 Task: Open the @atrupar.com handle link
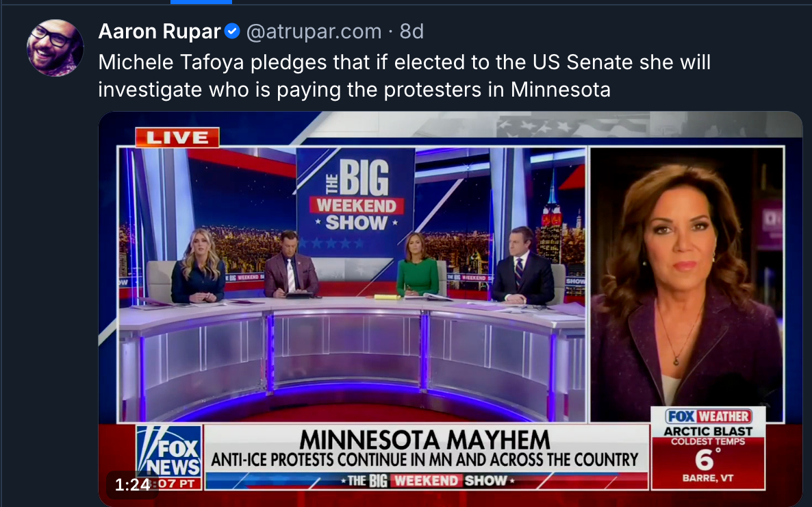[x=314, y=32]
